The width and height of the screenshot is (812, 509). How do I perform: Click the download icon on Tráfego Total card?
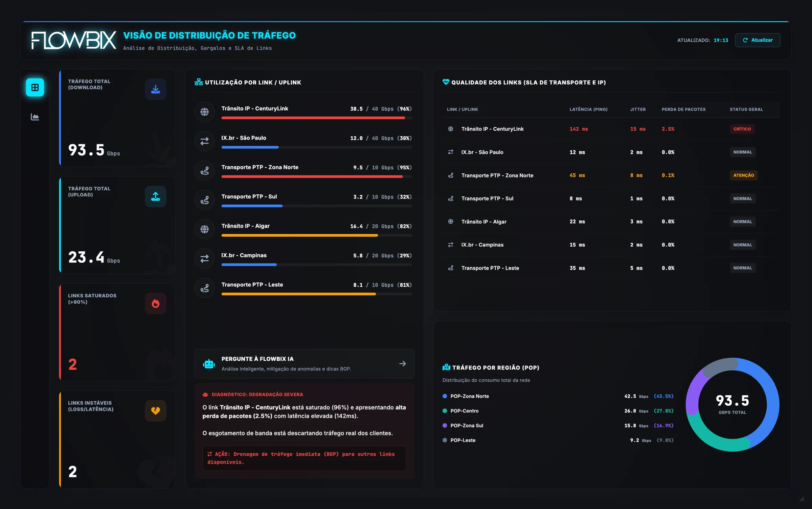pyautogui.click(x=155, y=89)
